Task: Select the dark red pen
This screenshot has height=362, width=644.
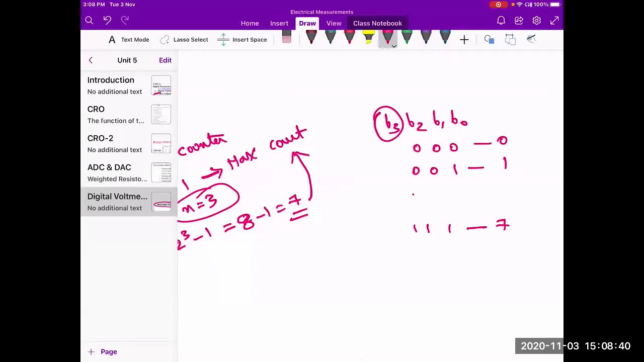Action: [311, 38]
